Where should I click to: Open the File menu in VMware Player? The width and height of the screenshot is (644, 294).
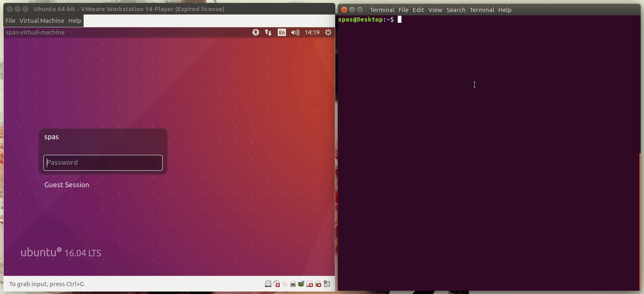click(x=10, y=20)
